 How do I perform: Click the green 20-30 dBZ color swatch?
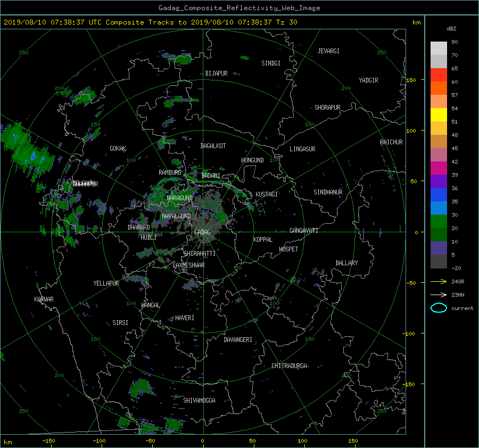tap(439, 221)
